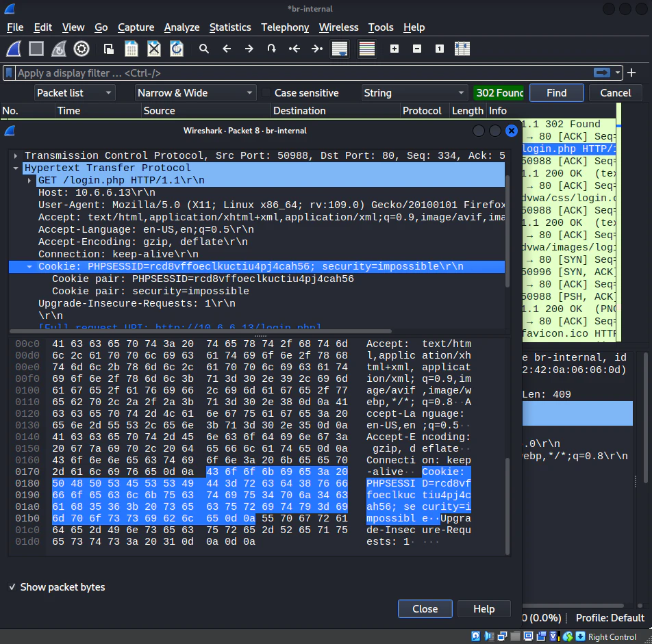Open the File menu

(15, 27)
